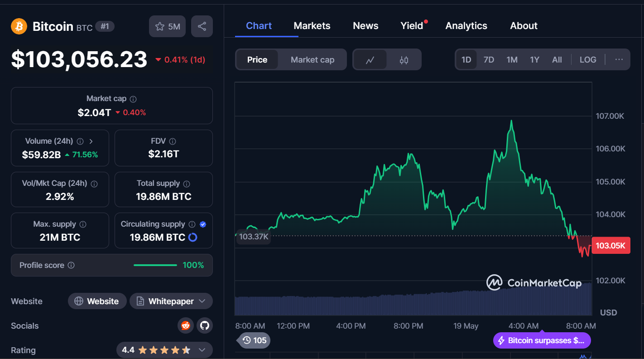Image resolution: width=644 pixels, height=359 pixels.
Task: Open the GitHub social link icon
Action: [x=205, y=325]
